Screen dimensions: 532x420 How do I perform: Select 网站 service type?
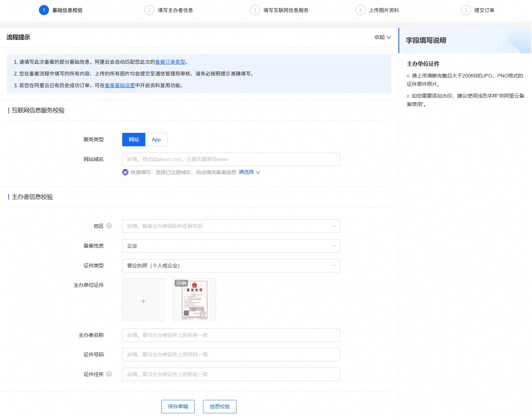134,140
